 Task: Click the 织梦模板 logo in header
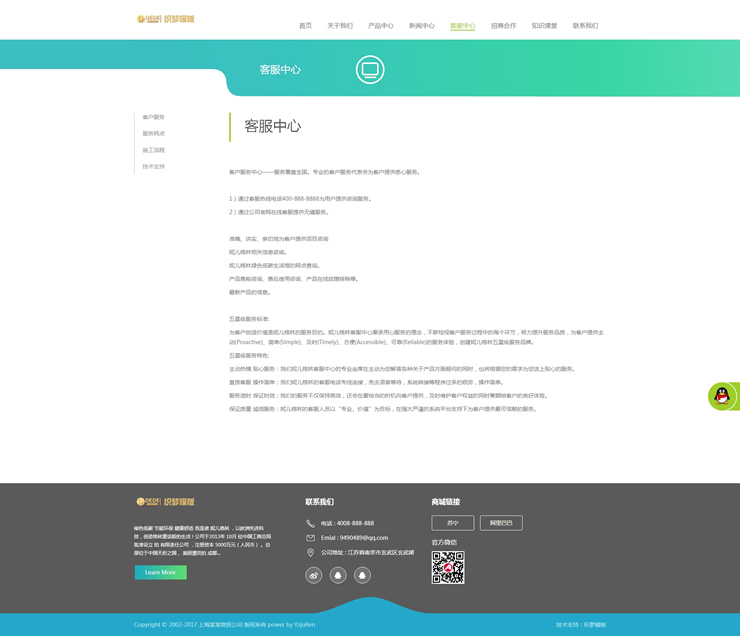[x=165, y=19]
